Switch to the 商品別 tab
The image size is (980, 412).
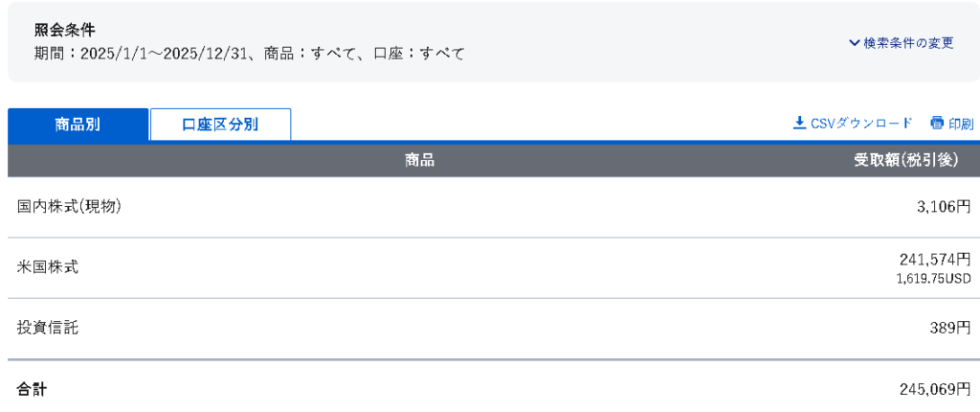pos(78,125)
